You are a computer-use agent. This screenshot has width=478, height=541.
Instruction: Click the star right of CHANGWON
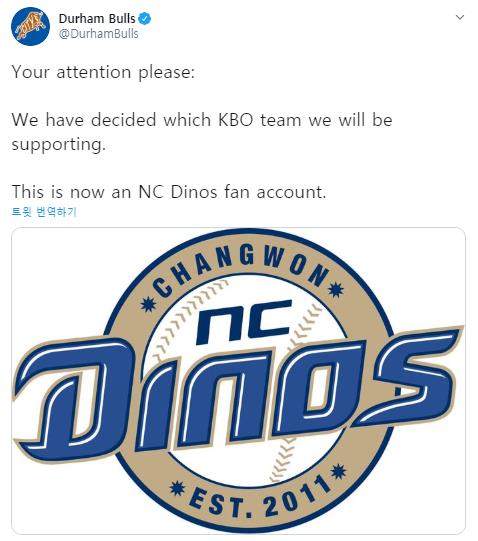[x=335, y=289]
